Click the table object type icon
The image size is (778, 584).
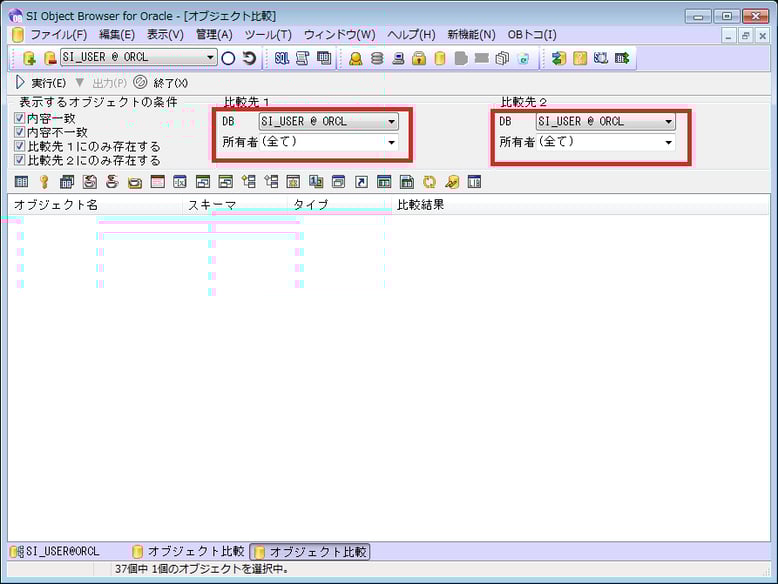22,182
